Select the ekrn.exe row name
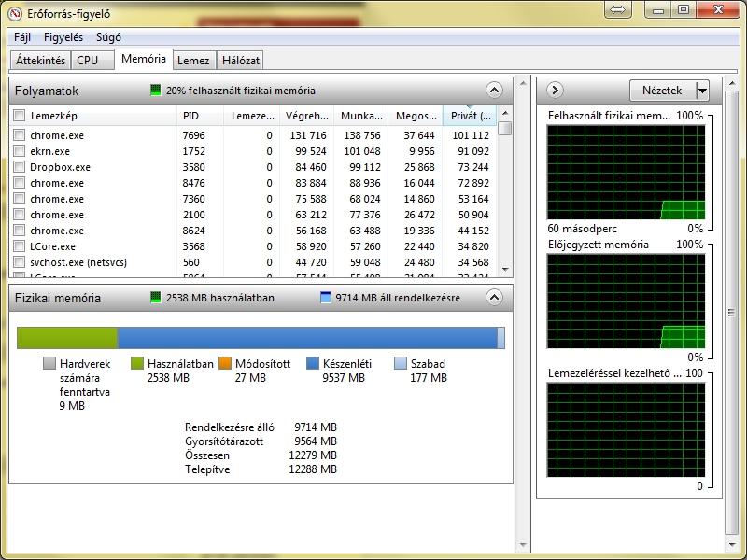The width and height of the screenshot is (747, 560). pyautogui.click(x=49, y=151)
